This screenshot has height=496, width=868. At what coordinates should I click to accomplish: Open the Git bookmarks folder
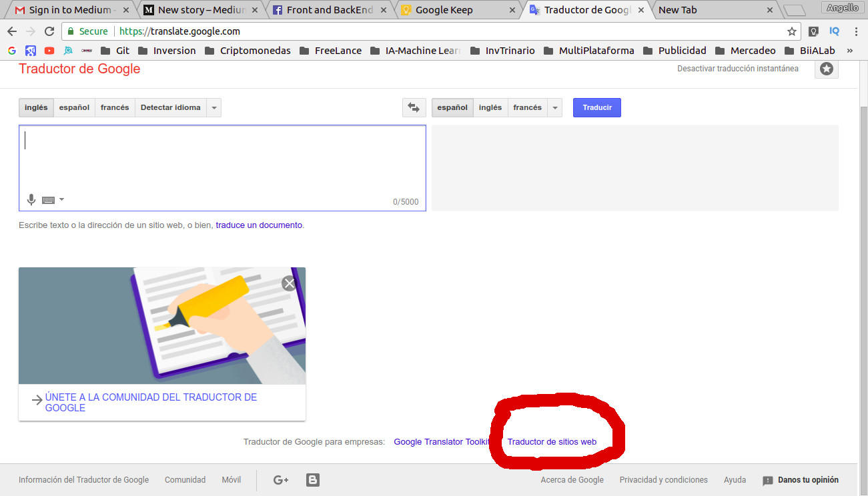point(115,51)
